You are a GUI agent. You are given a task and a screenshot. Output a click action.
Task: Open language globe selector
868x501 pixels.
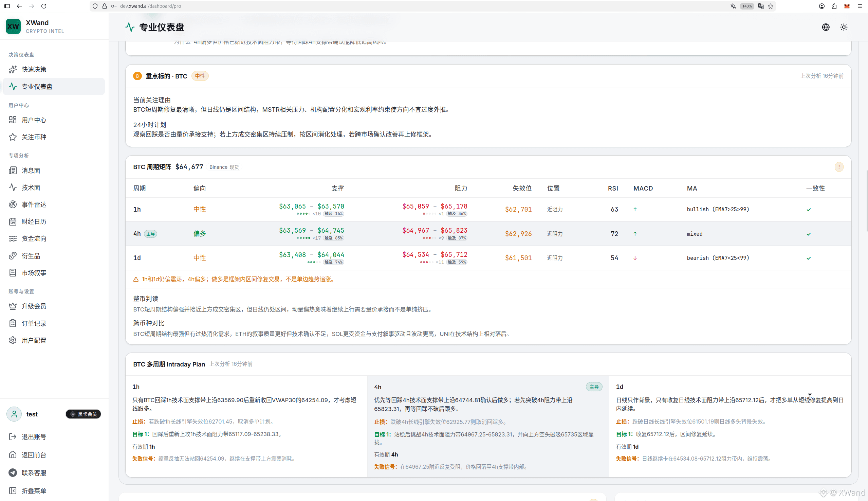[826, 27]
